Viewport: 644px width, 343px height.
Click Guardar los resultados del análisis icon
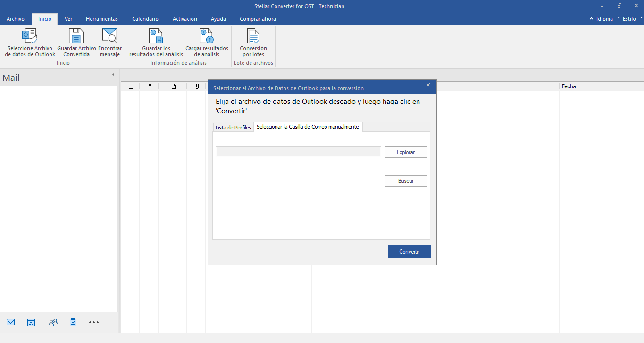tap(156, 36)
